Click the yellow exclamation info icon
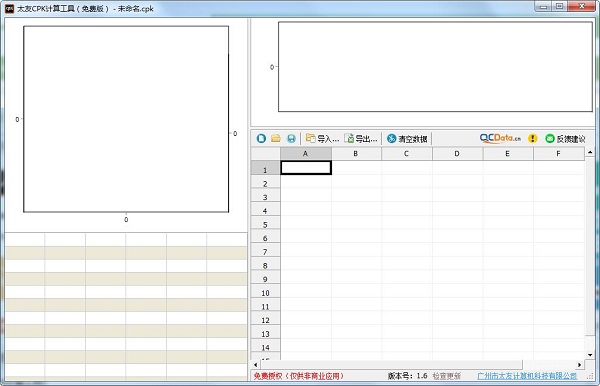 [532, 138]
